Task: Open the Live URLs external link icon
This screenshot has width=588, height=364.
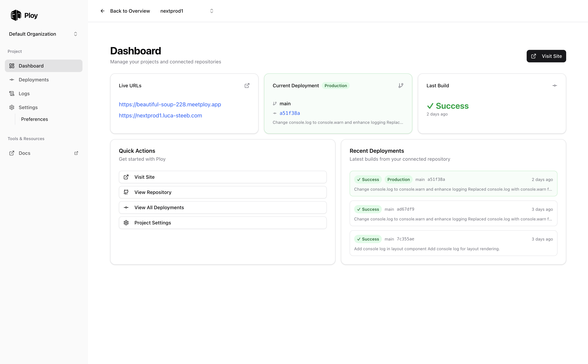Action: click(x=247, y=86)
